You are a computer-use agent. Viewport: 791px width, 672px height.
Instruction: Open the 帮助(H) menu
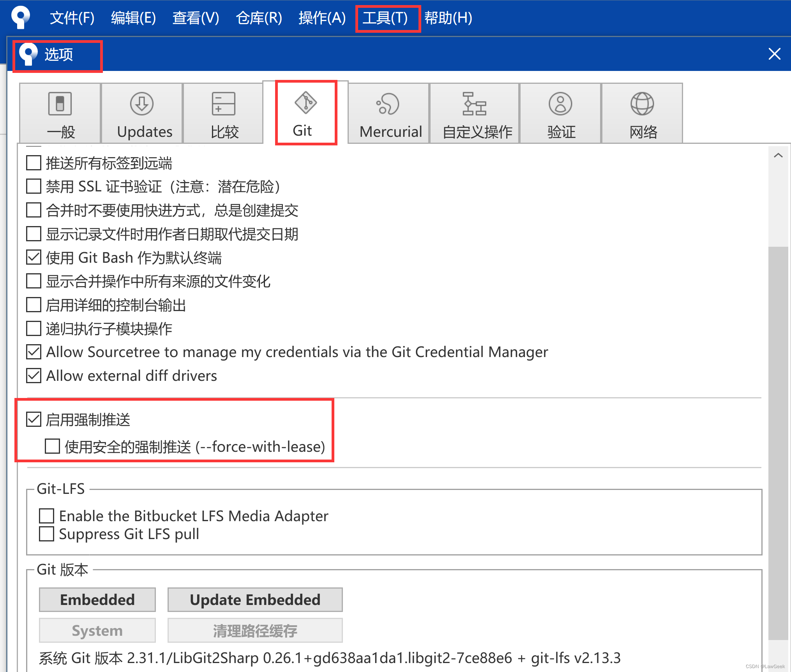tap(448, 18)
